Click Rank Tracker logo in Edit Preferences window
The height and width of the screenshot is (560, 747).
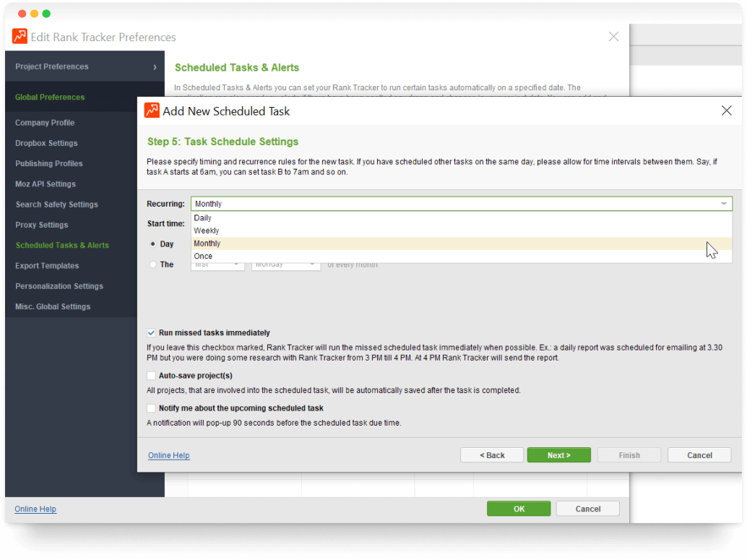click(x=20, y=36)
